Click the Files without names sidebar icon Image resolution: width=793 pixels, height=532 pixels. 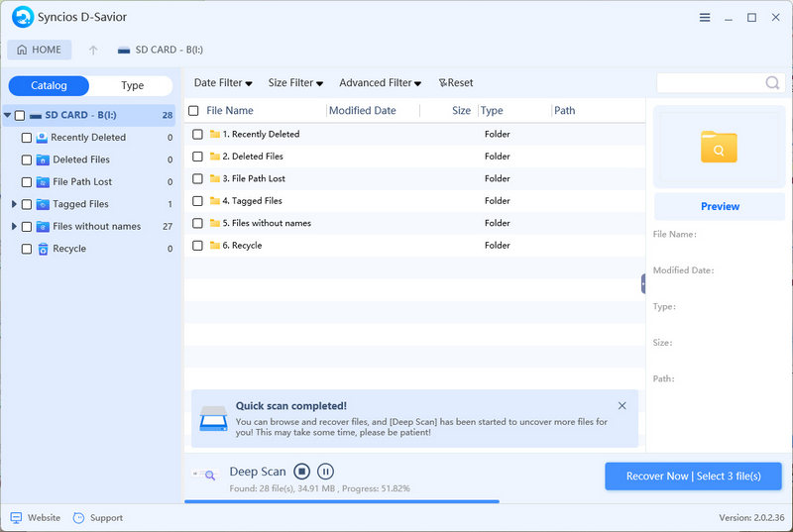[43, 227]
